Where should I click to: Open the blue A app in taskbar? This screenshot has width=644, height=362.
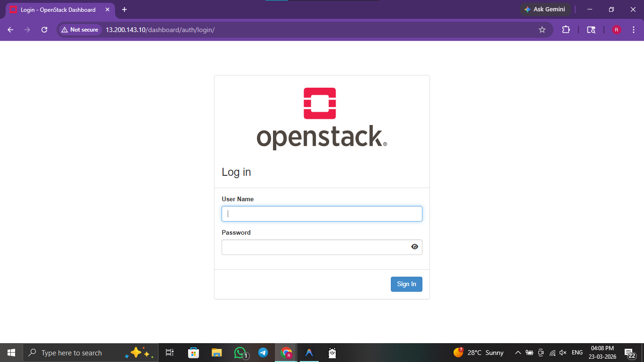click(x=309, y=353)
